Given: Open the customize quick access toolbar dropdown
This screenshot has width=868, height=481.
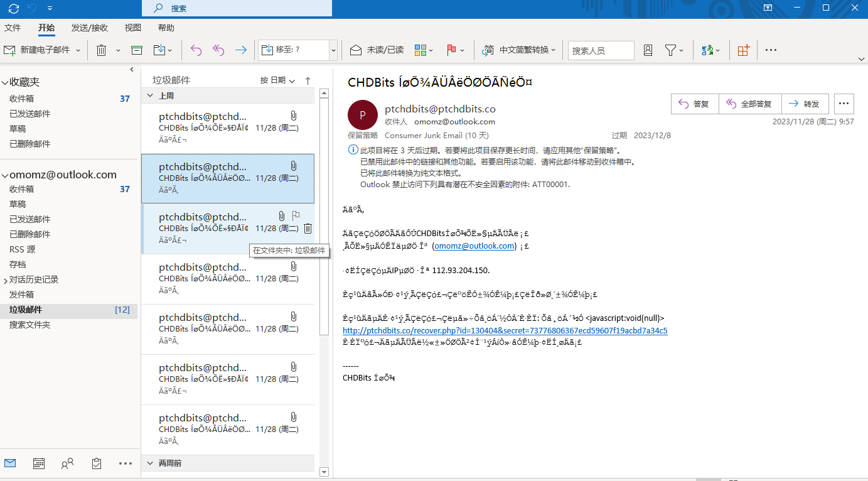Looking at the screenshot, I should click(x=50, y=8).
